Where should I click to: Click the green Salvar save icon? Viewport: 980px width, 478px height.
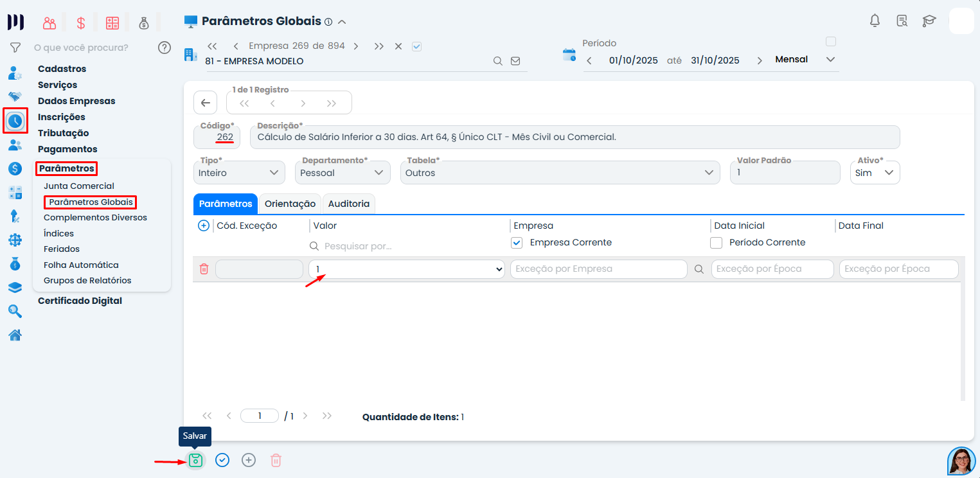coord(196,460)
